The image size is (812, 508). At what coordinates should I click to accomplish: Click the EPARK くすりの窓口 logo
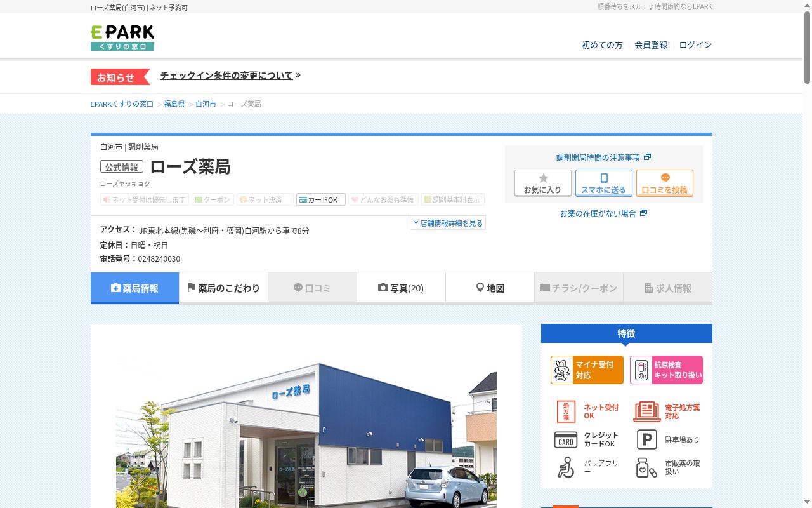(122, 37)
